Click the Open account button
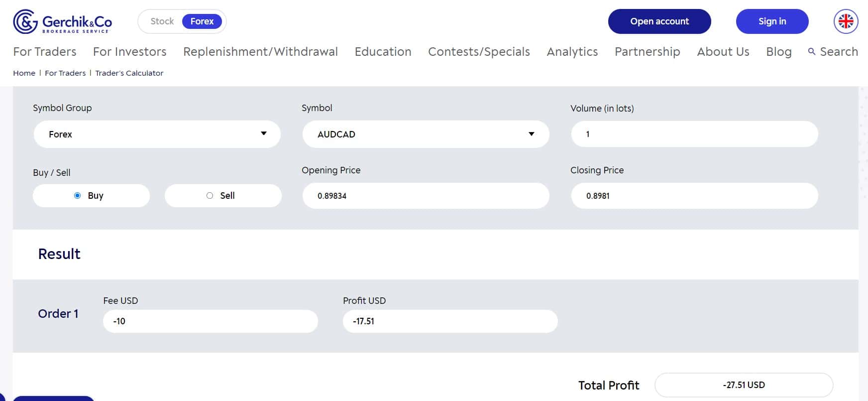 [659, 21]
